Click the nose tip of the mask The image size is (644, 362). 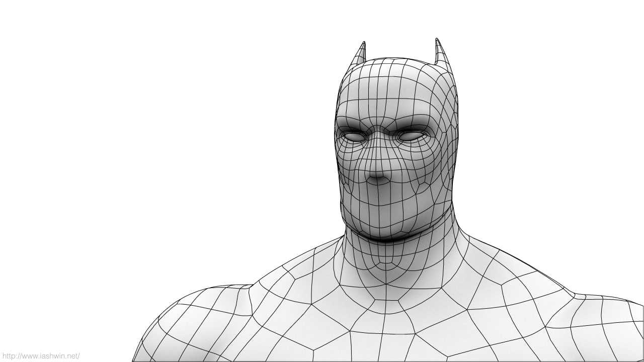[379, 176]
